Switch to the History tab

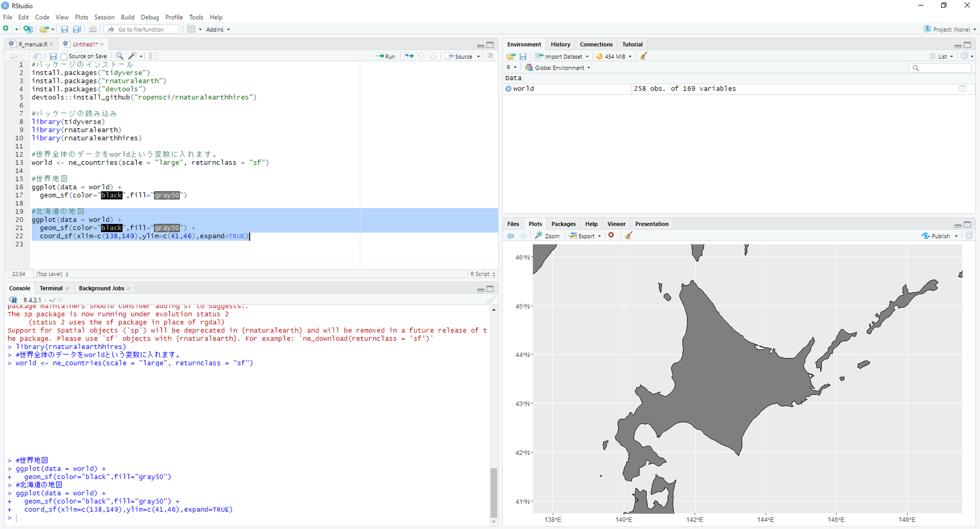point(560,44)
